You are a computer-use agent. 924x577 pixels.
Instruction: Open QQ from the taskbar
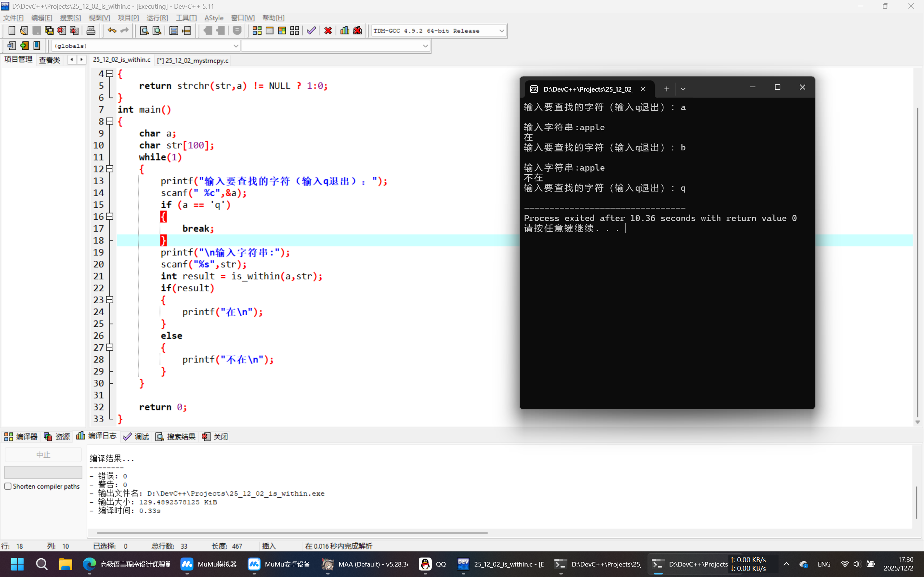tap(433, 564)
